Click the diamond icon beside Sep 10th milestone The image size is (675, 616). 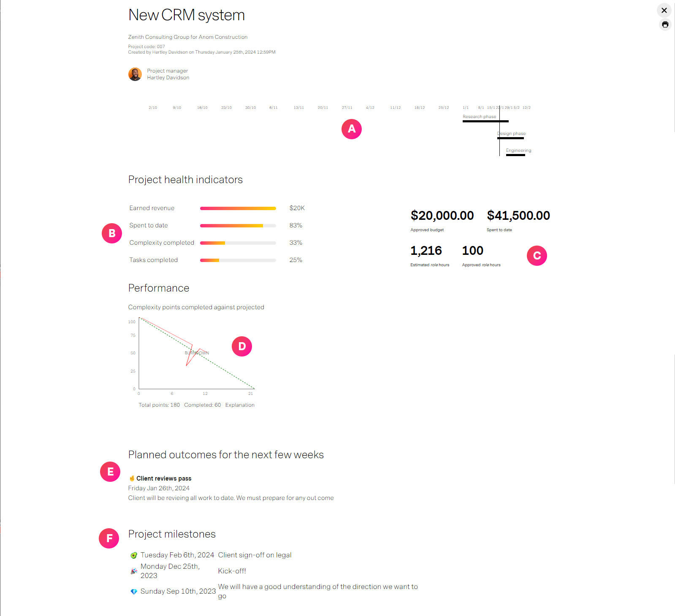[134, 592]
